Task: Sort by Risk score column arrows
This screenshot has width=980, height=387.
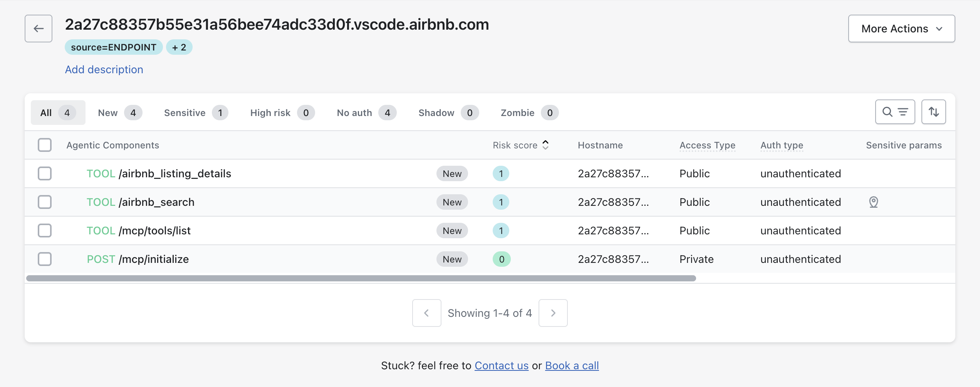Action: pyautogui.click(x=545, y=145)
